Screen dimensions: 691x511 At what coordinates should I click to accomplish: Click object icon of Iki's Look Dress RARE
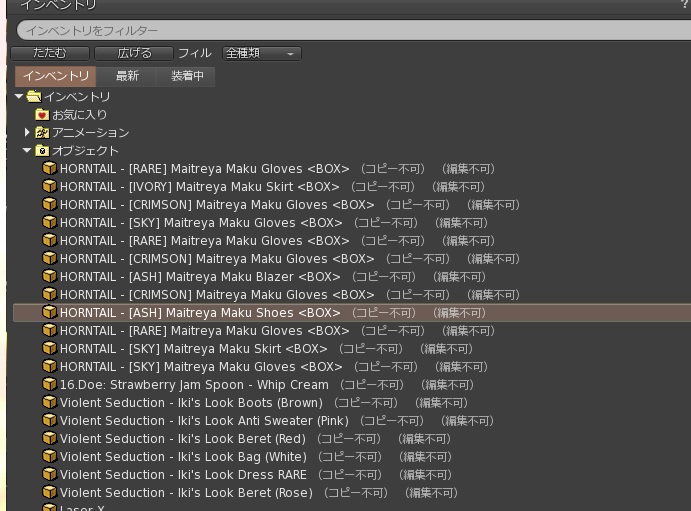[x=49, y=475]
